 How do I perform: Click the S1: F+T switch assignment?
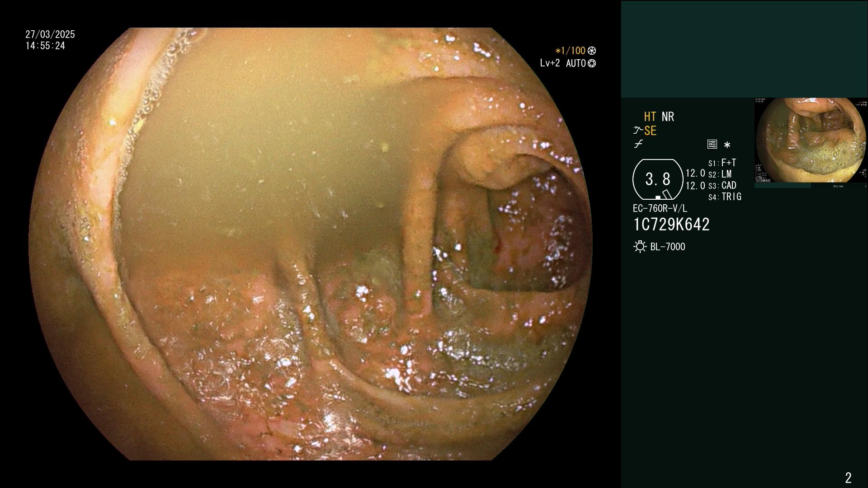(722, 163)
